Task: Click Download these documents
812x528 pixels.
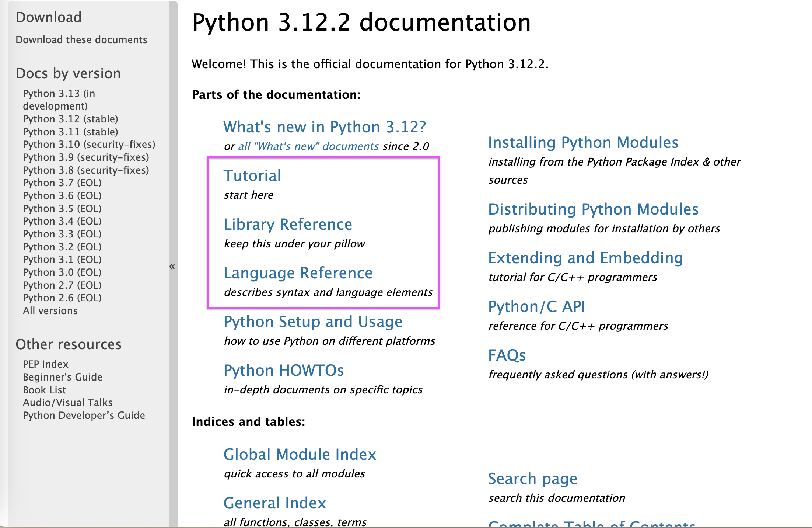Action: [81, 40]
